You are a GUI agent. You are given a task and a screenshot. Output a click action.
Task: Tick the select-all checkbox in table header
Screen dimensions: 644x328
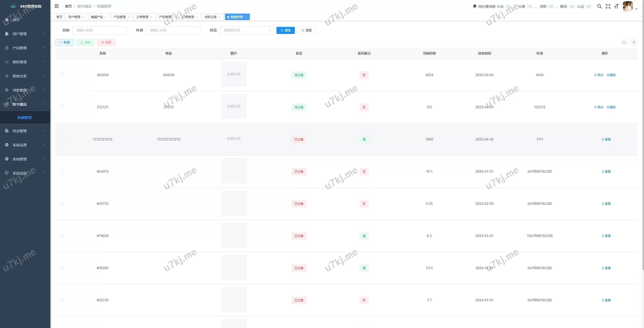point(62,53)
